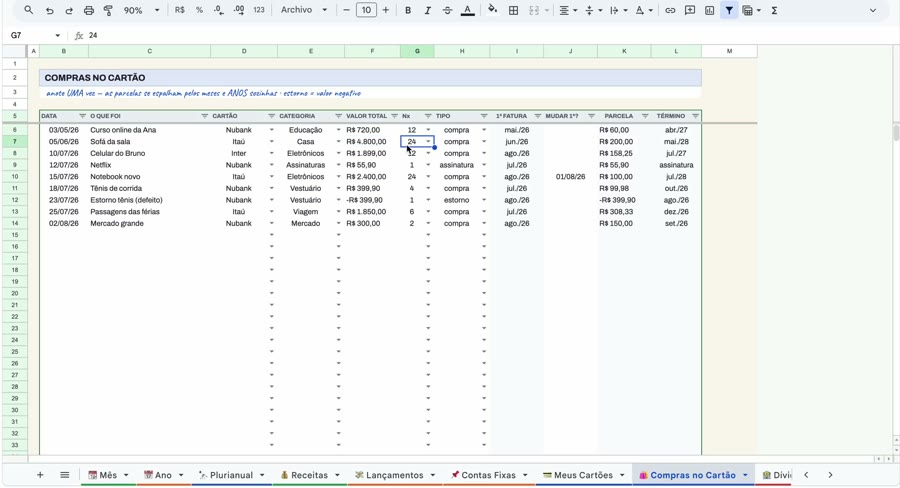Open filter on CARTÃO column header

coord(271,116)
